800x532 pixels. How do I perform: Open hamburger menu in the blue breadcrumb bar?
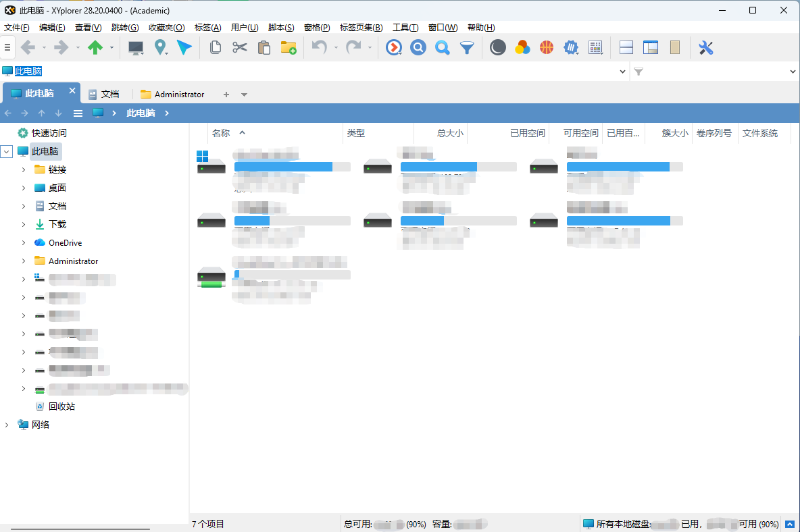(78, 113)
